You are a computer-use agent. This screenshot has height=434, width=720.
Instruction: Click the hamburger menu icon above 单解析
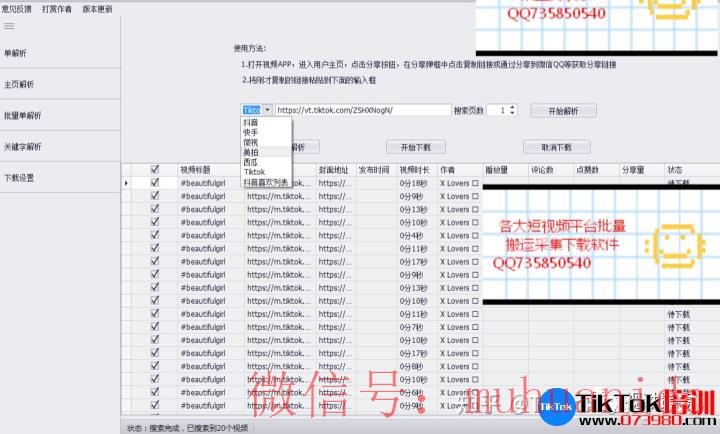[x=9, y=26]
